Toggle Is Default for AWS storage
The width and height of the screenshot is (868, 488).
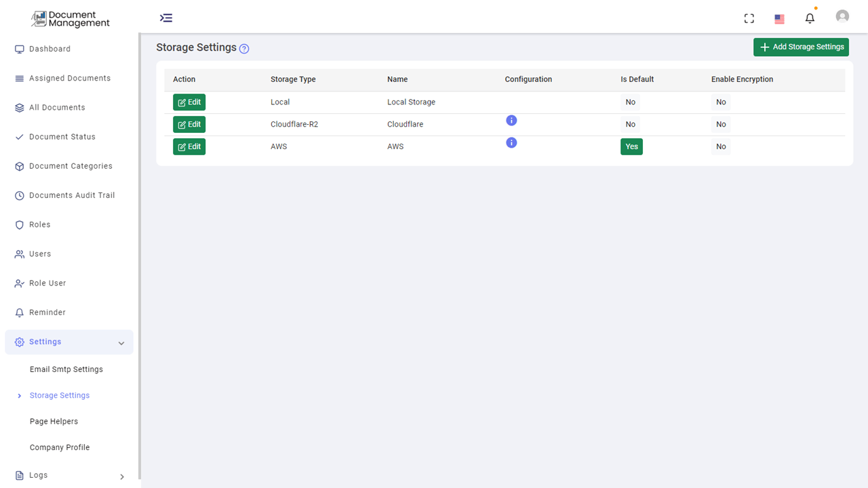pyautogui.click(x=631, y=146)
